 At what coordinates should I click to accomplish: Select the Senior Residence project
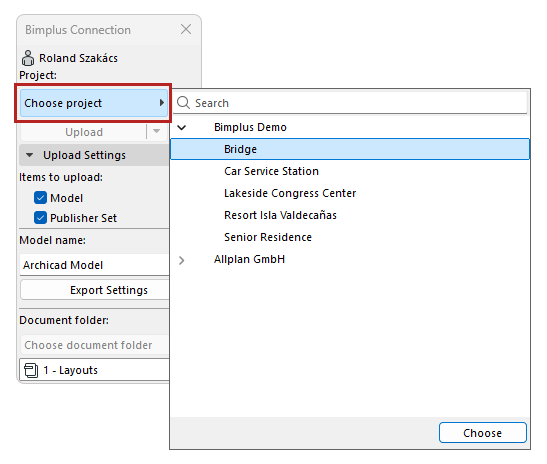click(268, 237)
